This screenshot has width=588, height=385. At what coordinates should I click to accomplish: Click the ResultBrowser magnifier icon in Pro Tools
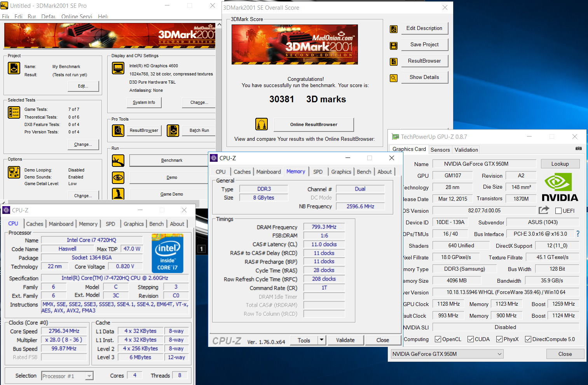click(x=118, y=131)
